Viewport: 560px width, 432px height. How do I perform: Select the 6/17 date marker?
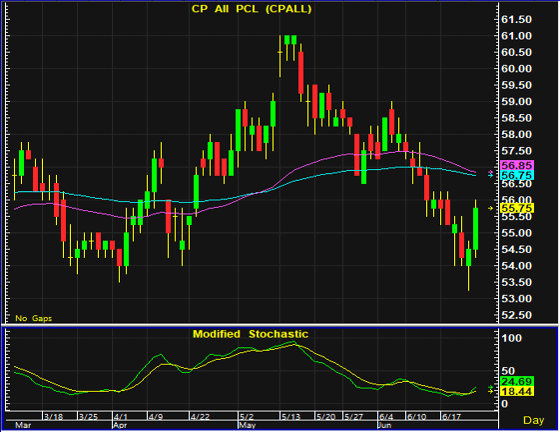[451, 417]
